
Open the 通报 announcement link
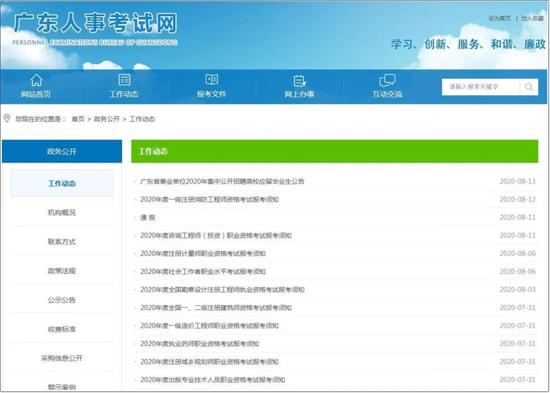click(x=147, y=218)
